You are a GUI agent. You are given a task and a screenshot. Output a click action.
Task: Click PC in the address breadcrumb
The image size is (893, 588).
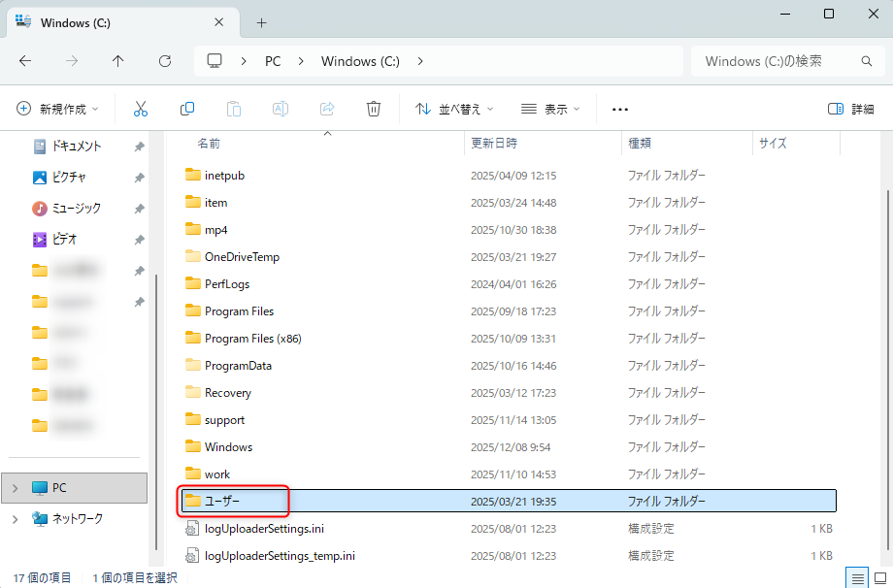coord(273,61)
